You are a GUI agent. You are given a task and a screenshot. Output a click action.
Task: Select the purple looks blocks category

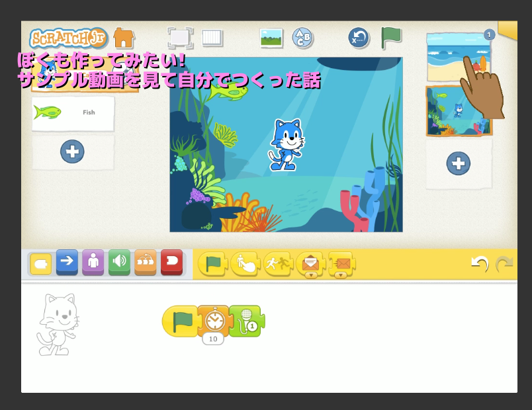click(x=93, y=262)
